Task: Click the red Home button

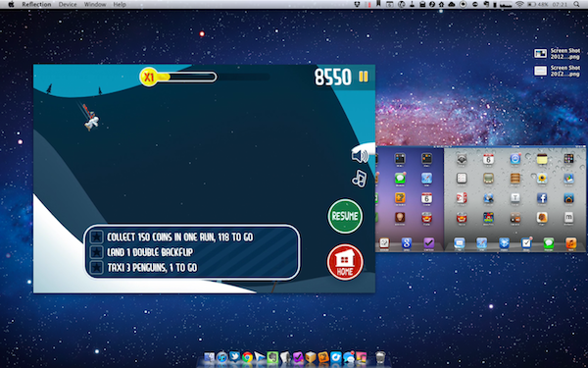Action: [345, 262]
